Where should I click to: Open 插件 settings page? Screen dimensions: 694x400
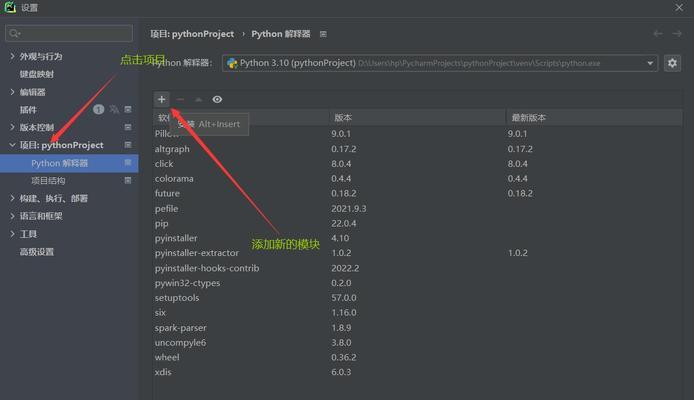pos(28,109)
